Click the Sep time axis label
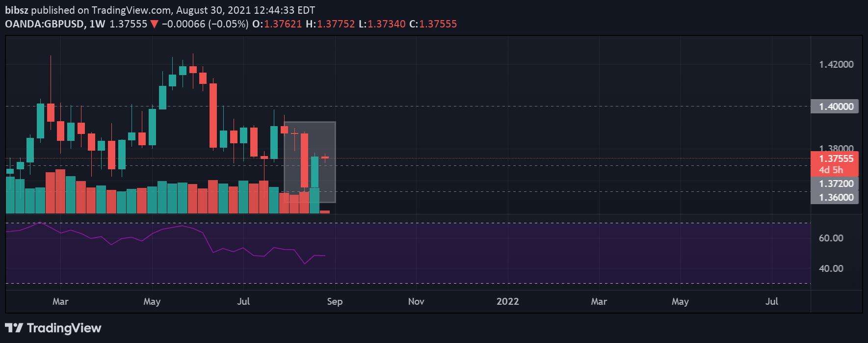This screenshot has height=343, width=868. point(335,301)
